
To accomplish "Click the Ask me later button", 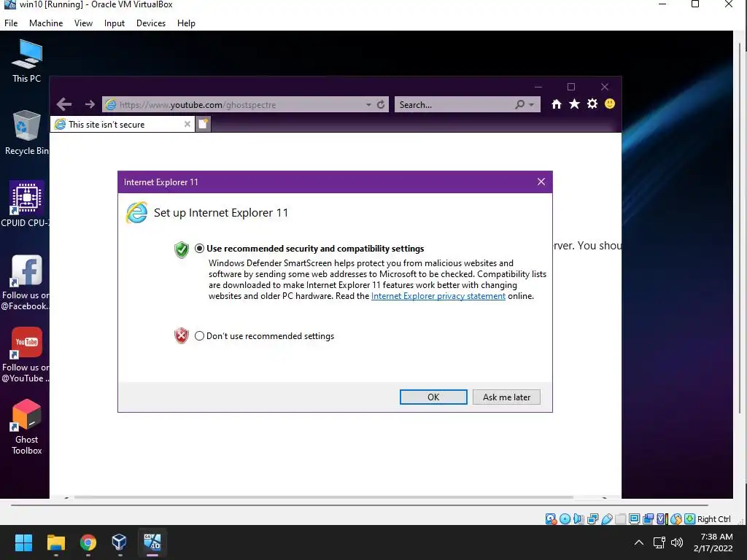I will coord(506,397).
